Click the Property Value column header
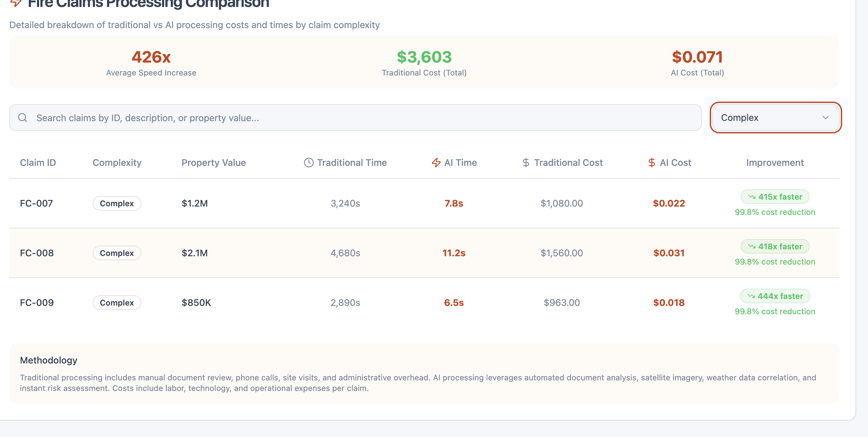Viewport: 868px width, 437px height. pos(214,163)
